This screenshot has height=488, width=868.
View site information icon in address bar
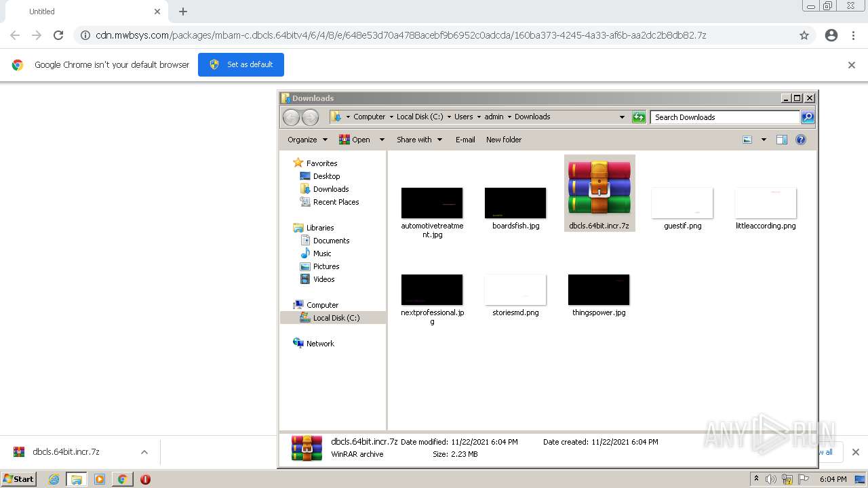85,35
